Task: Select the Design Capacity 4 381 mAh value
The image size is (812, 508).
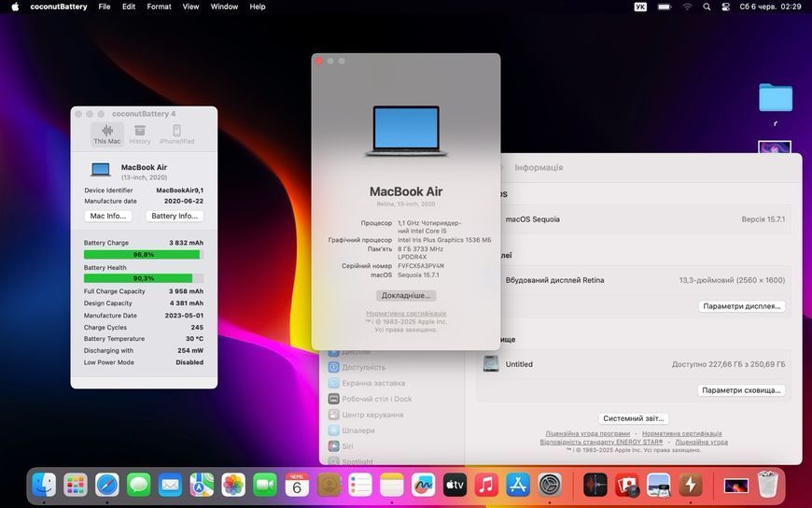Action: [186, 303]
